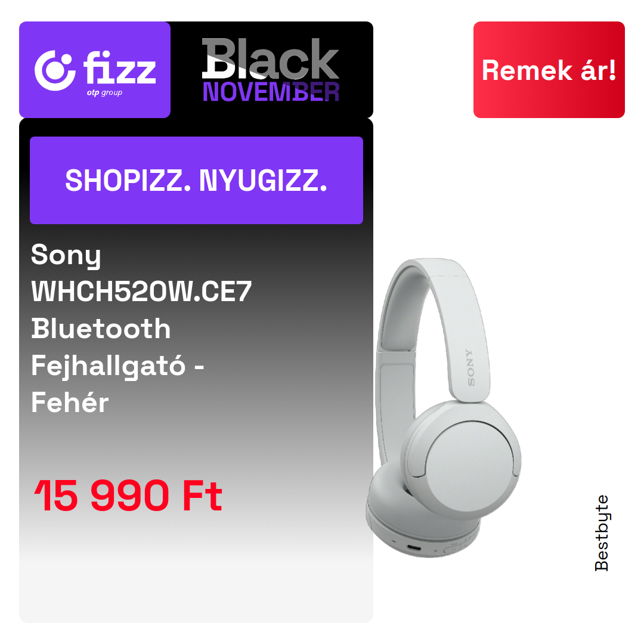This screenshot has height=644, width=644.
Task: Click the Bestbyte vertical label
Action: pos(602,533)
